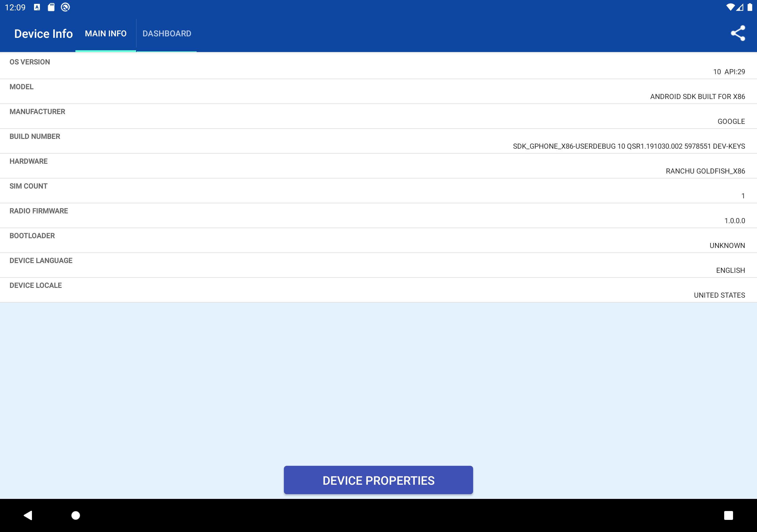Image resolution: width=757 pixels, height=532 pixels.
Task: Switch to the MAIN INFO tab
Action: (106, 34)
